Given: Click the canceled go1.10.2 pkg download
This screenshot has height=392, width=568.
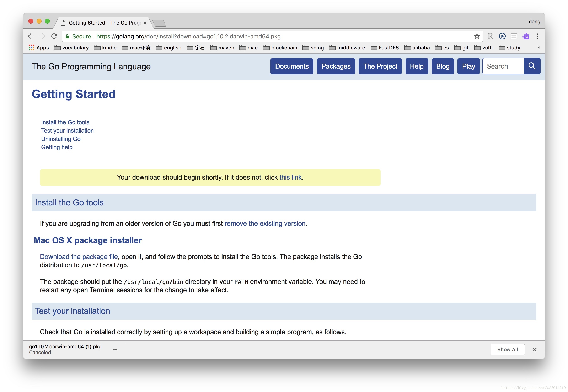Looking at the screenshot, I should pos(65,349).
